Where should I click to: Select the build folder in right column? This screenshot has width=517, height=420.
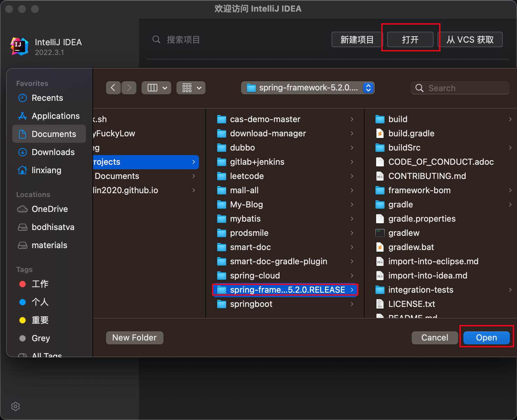point(443,119)
